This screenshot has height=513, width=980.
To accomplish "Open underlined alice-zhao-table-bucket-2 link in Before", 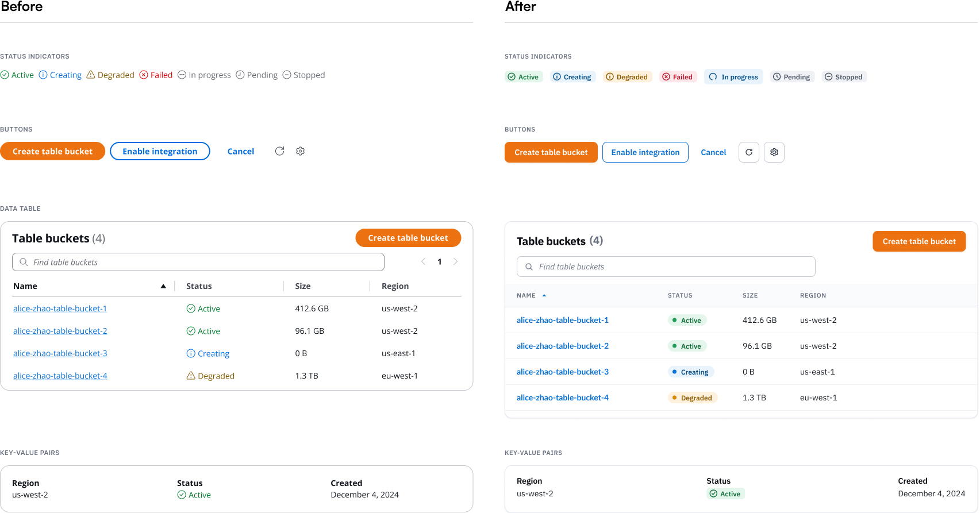I will click(60, 331).
